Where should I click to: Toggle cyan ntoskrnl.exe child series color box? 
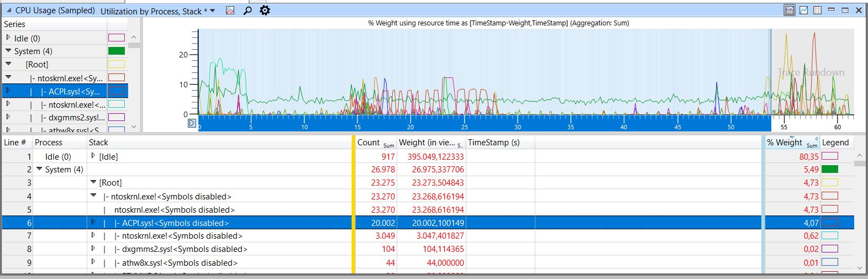coord(117,104)
